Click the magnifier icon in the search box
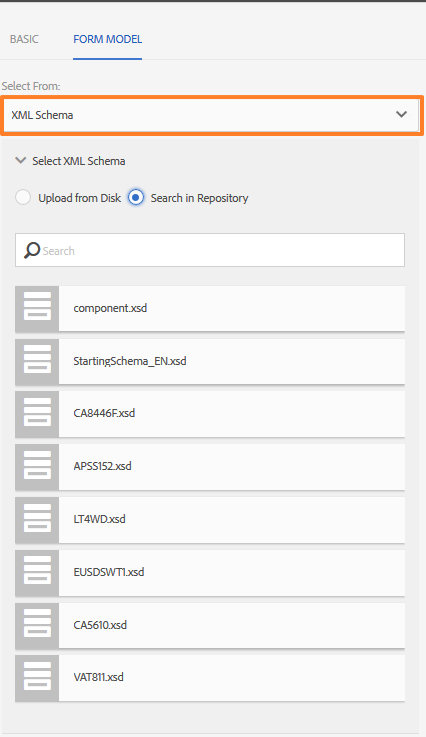The width and height of the screenshot is (426, 737). [32, 250]
